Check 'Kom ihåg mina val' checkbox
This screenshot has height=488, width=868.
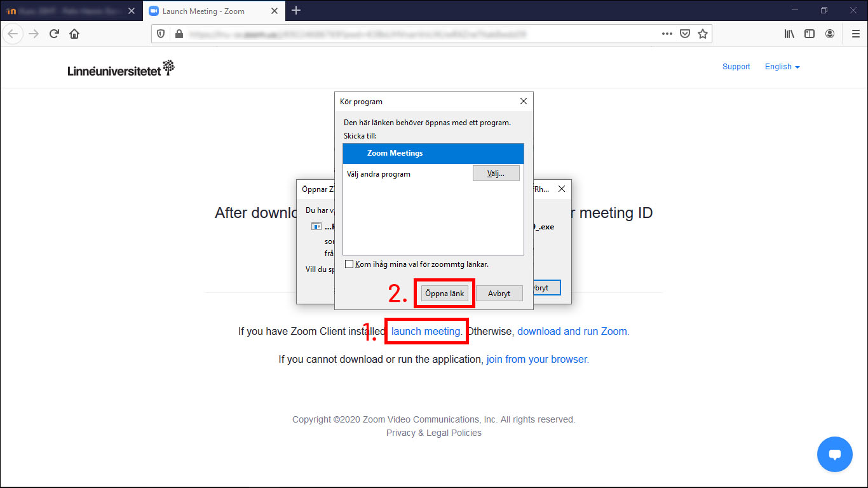click(349, 264)
